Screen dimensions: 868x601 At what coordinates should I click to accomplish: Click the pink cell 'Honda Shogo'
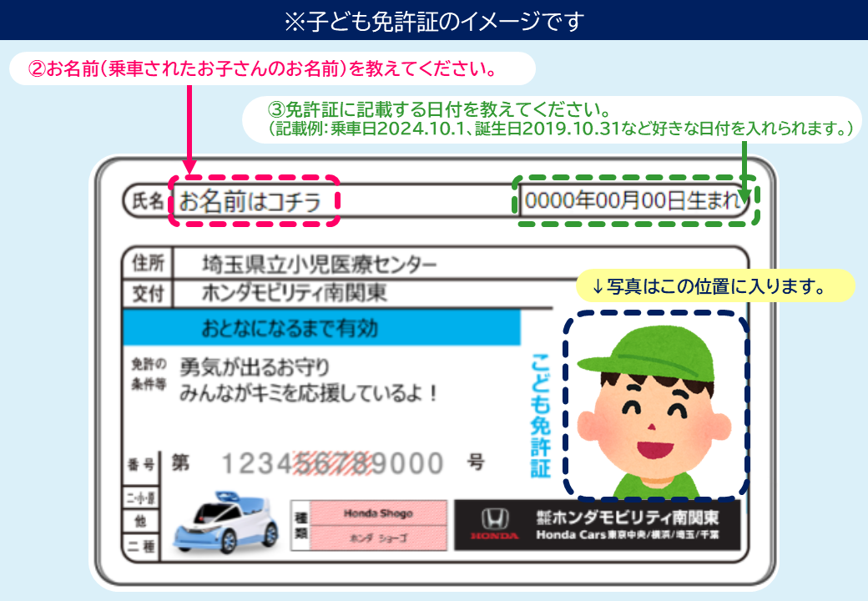pos(379,513)
